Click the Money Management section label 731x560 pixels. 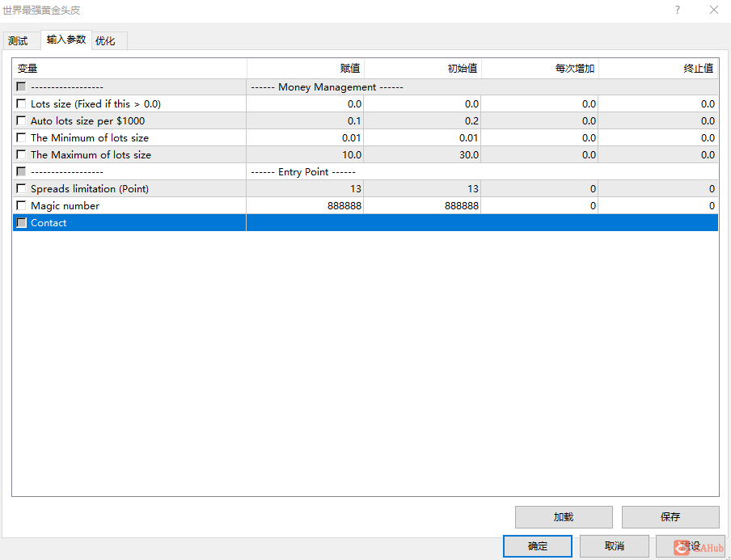click(x=327, y=87)
